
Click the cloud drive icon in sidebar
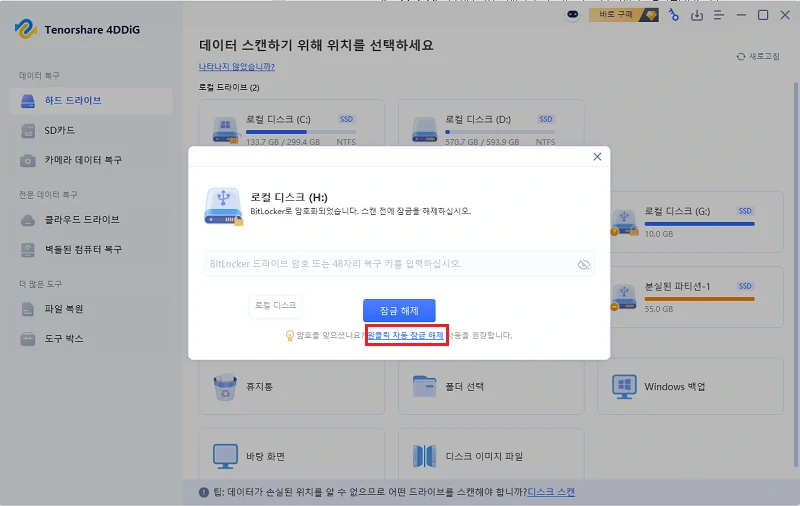point(28,220)
